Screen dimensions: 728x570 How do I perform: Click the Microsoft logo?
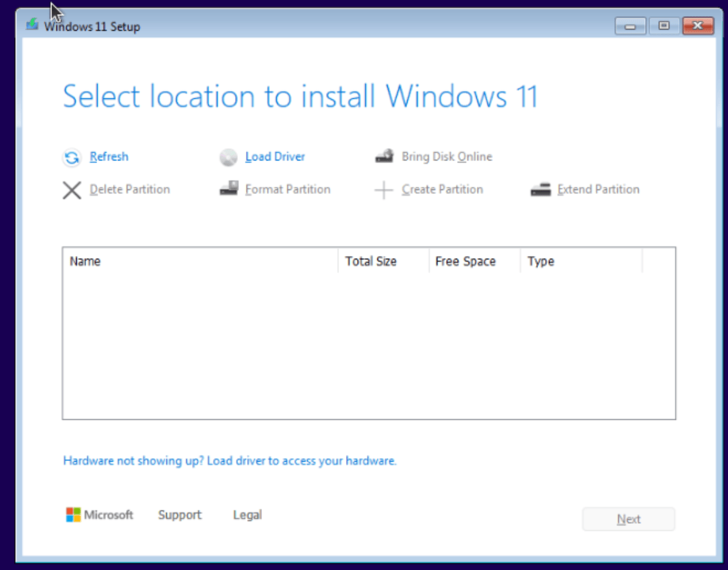(73, 515)
